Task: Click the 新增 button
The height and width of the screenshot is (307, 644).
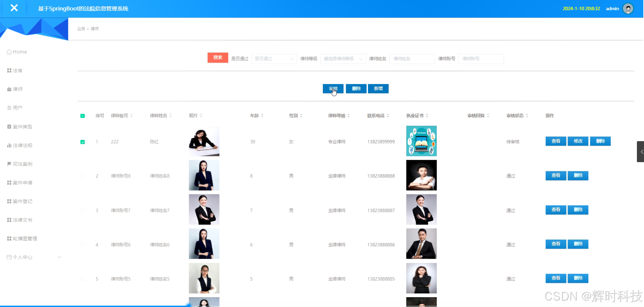Action: pyautogui.click(x=378, y=89)
